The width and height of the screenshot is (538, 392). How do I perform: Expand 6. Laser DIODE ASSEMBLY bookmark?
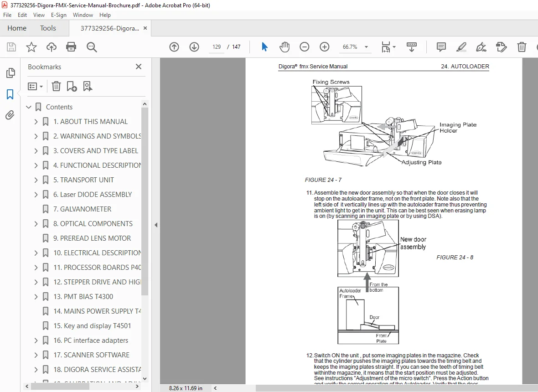pyautogui.click(x=36, y=195)
